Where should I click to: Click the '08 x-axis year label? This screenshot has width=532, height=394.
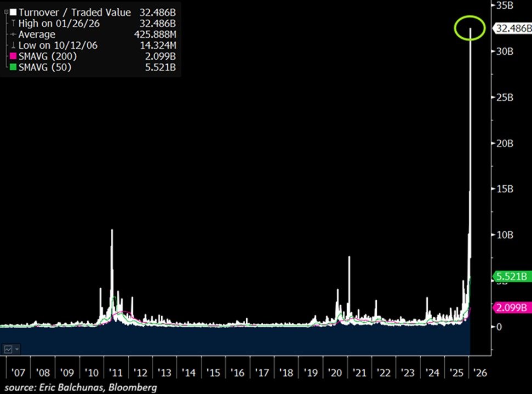[x=43, y=373]
